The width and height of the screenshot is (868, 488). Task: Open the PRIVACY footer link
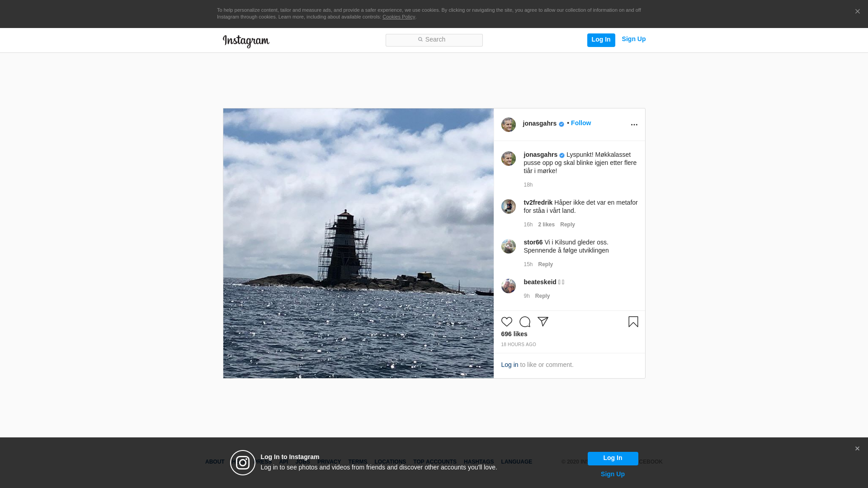(329, 462)
